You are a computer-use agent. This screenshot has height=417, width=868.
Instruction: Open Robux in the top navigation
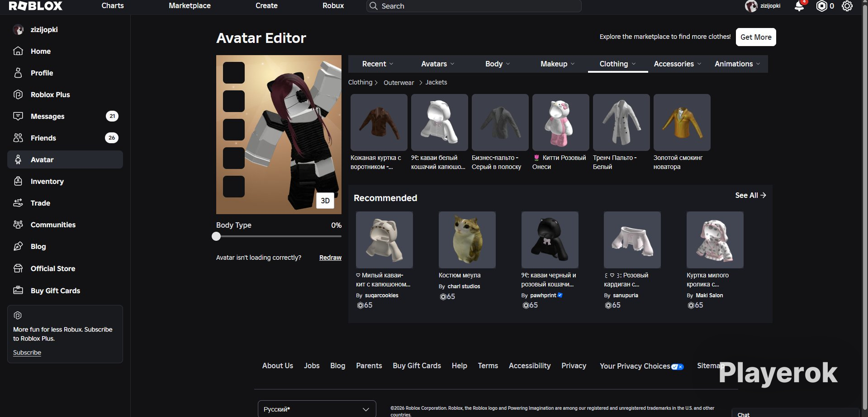[x=333, y=6]
